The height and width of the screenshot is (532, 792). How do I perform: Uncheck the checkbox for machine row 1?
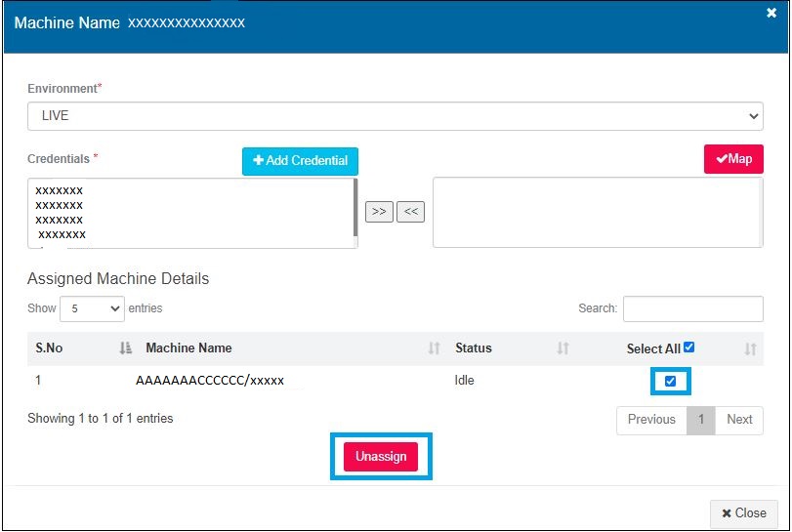[670, 381]
